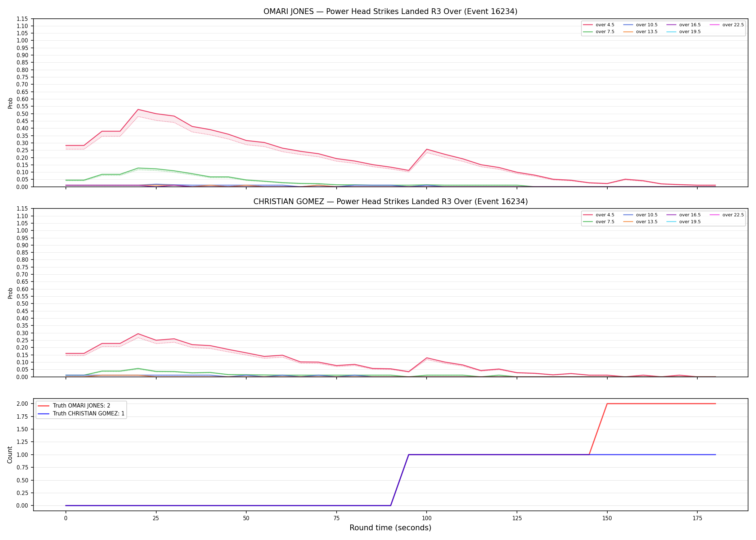Click the 0.30 tick on Gomez chart axis
This screenshot has height=540, width=756.
22,333
